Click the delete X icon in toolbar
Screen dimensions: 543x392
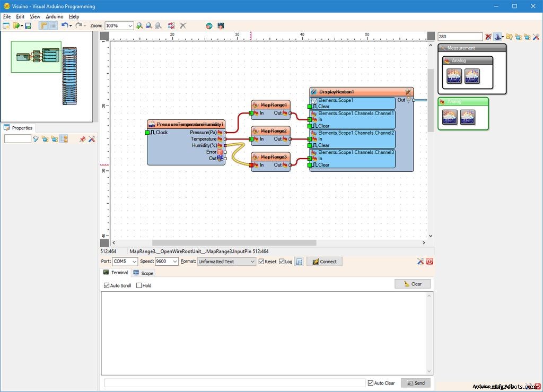pos(183,25)
